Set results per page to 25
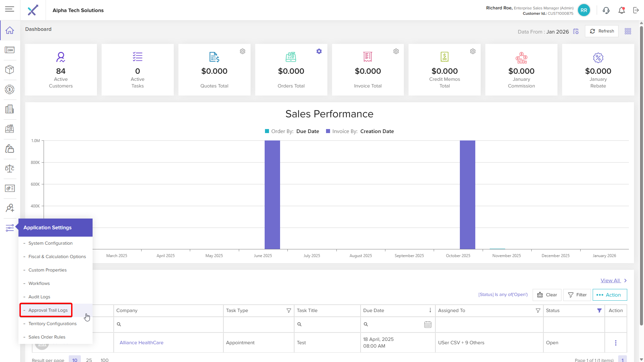Viewport: 644px width, 362px height. click(x=89, y=360)
